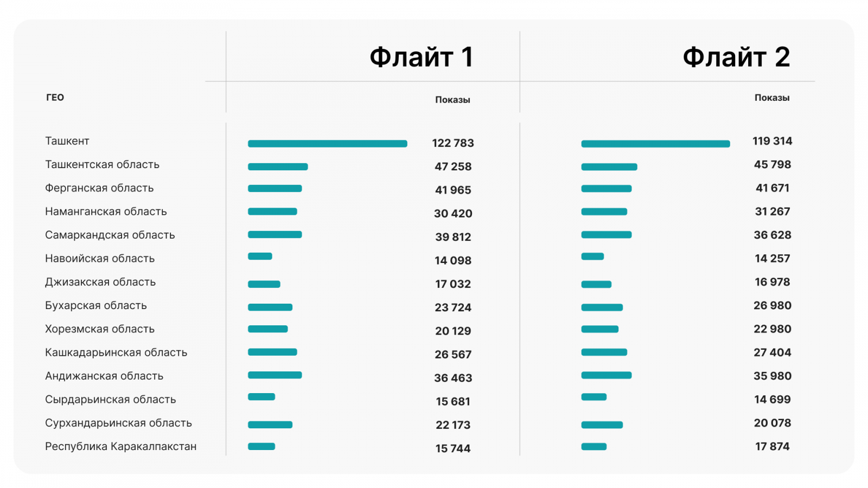
Task: Select the Самаркандская область label
Action: [110, 235]
